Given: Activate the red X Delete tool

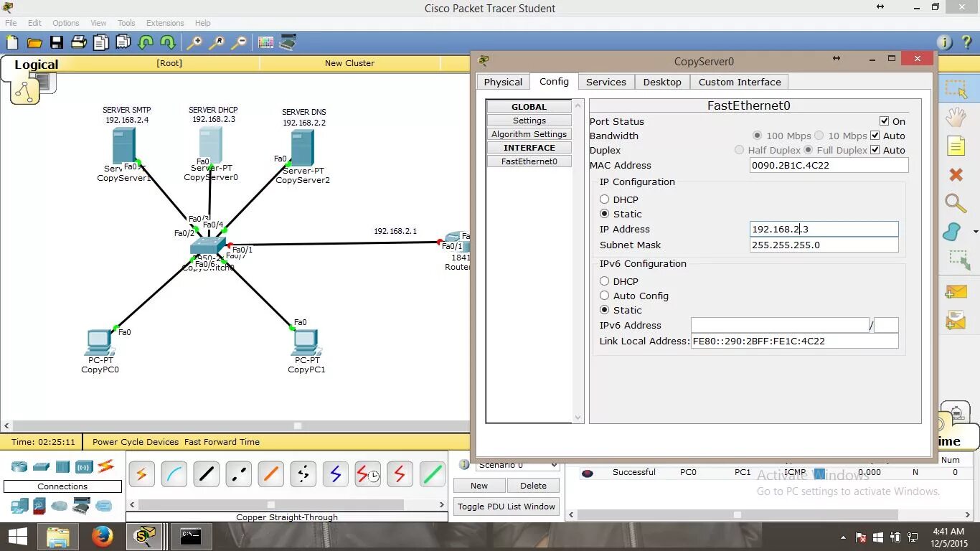Looking at the screenshot, I should 956,174.
